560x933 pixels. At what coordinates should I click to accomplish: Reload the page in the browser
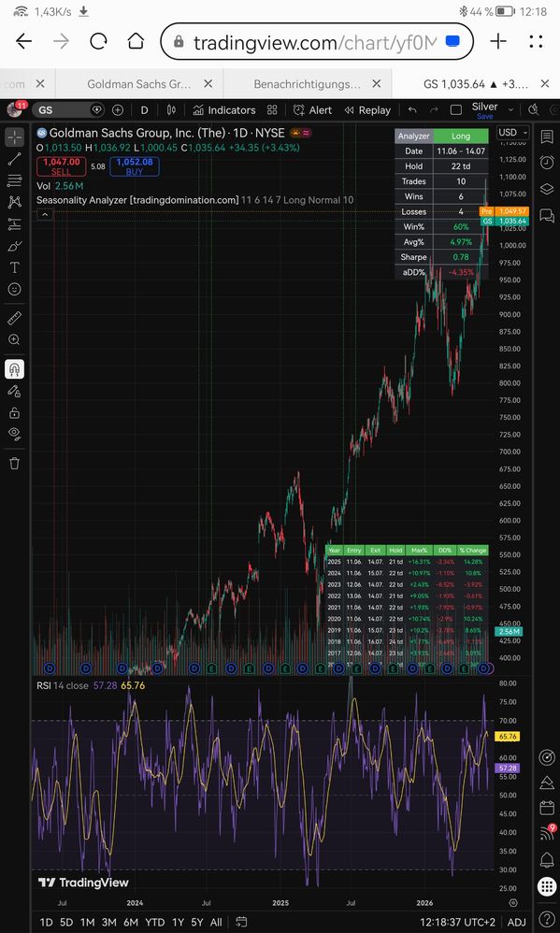[x=98, y=41]
